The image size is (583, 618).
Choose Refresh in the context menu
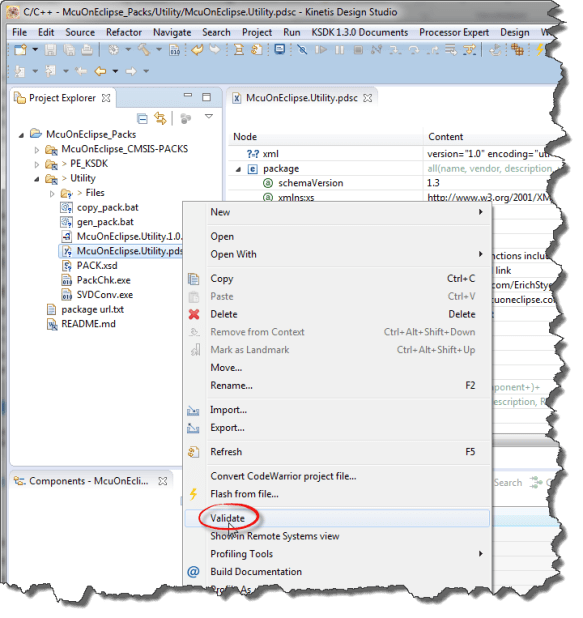point(337,452)
